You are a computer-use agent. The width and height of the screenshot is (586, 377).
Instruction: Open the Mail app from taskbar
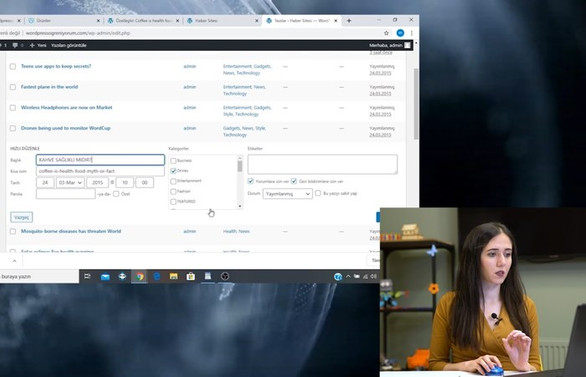[105, 276]
